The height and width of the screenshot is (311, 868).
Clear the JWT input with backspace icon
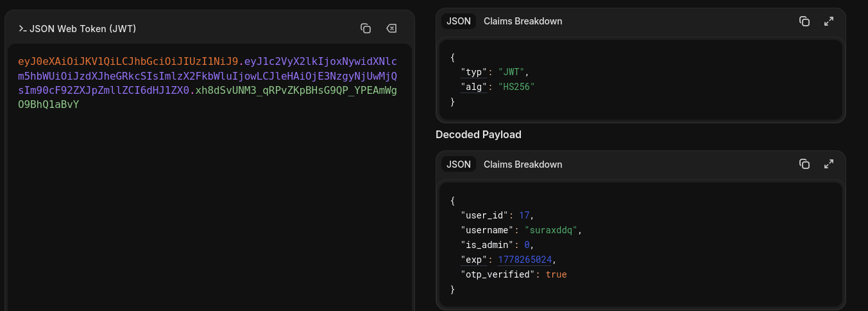pyautogui.click(x=391, y=28)
